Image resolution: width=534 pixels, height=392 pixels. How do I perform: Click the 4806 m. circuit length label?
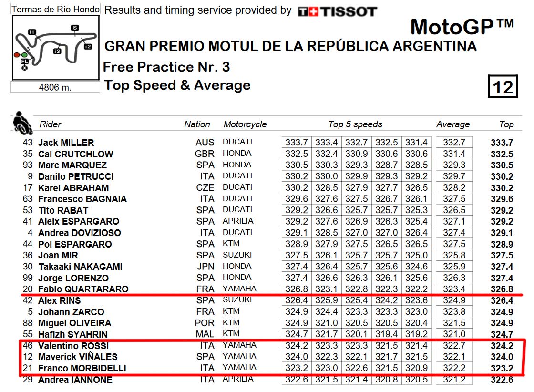click(55, 88)
